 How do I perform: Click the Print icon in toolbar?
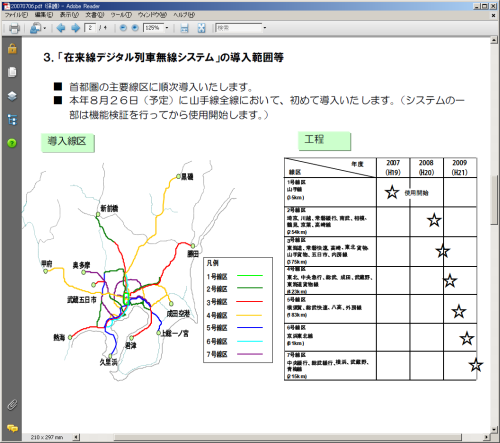click(x=14, y=28)
